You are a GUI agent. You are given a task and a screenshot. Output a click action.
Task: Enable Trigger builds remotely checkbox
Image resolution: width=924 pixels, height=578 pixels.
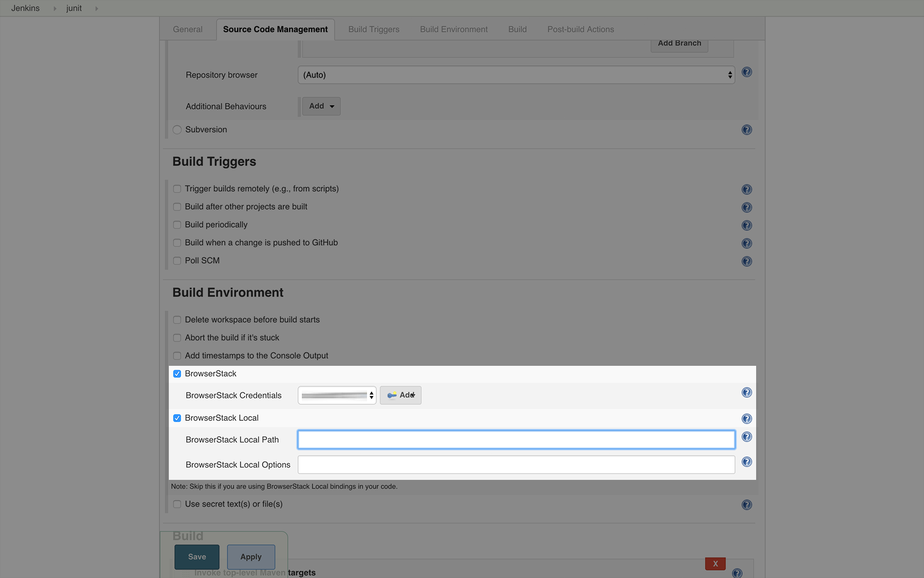(177, 189)
